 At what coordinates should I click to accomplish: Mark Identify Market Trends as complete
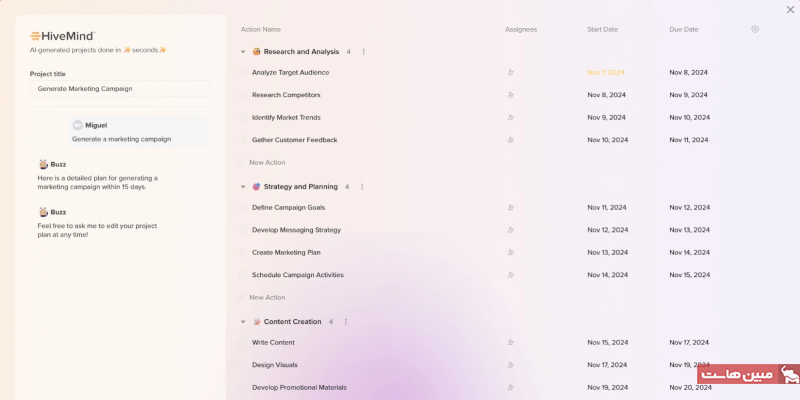click(242, 118)
